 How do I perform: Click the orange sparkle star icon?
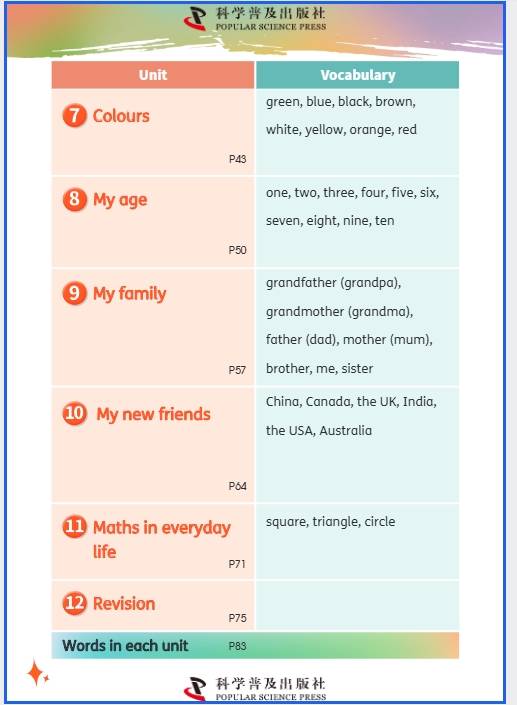37,673
